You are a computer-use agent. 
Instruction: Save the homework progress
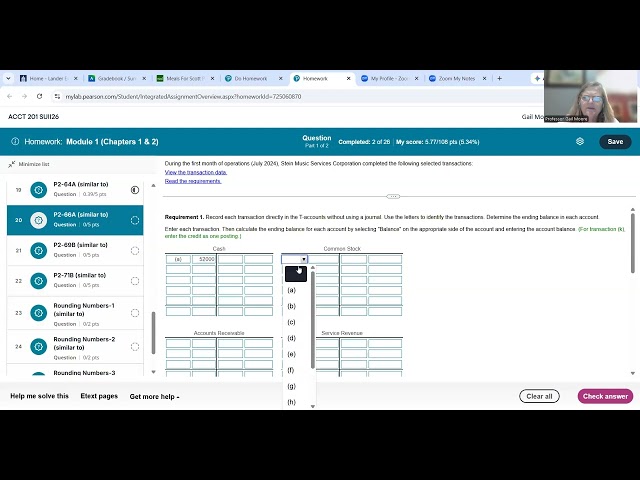point(615,142)
